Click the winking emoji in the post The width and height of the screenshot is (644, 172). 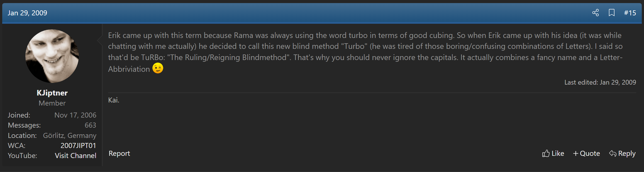click(x=158, y=68)
